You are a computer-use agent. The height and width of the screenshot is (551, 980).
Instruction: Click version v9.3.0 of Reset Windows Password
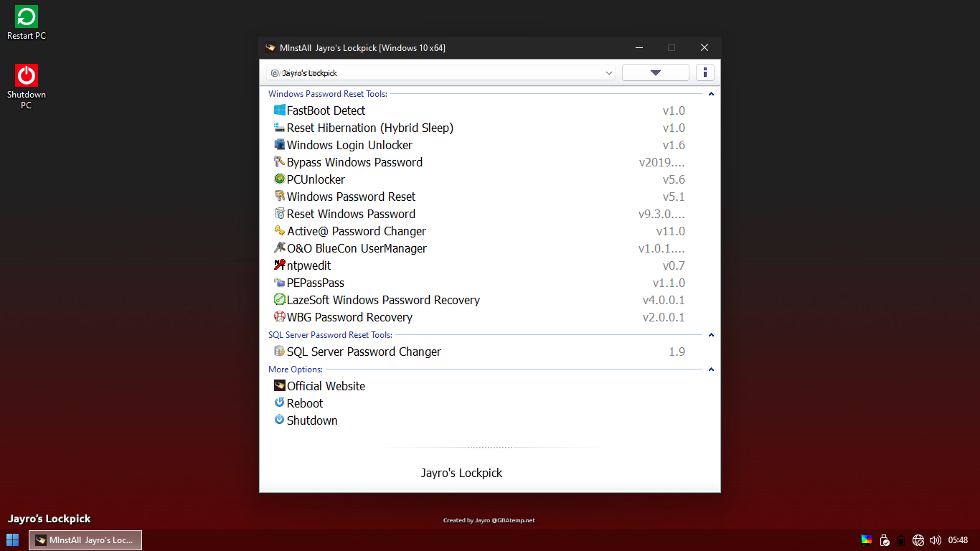(x=661, y=214)
